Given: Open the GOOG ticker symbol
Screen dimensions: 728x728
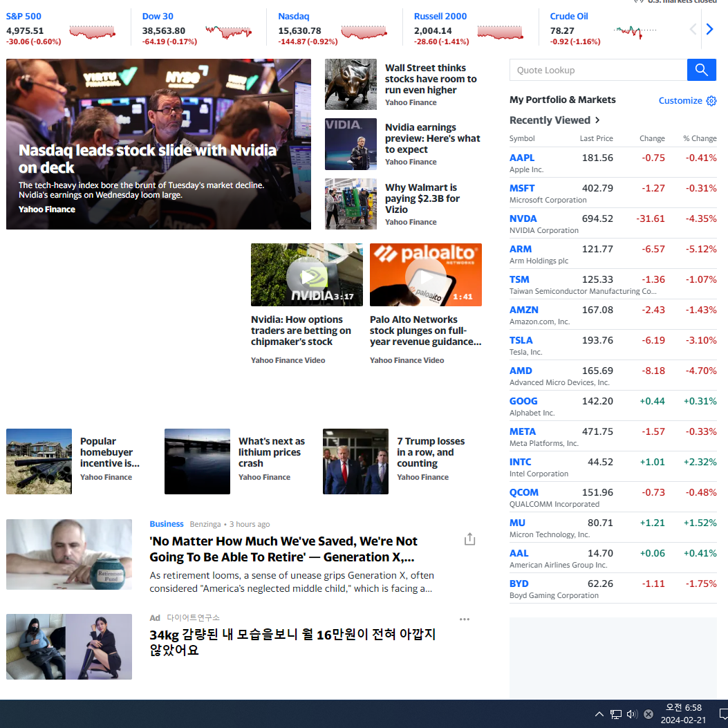Looking at the screenshot, I should point(523,401).
